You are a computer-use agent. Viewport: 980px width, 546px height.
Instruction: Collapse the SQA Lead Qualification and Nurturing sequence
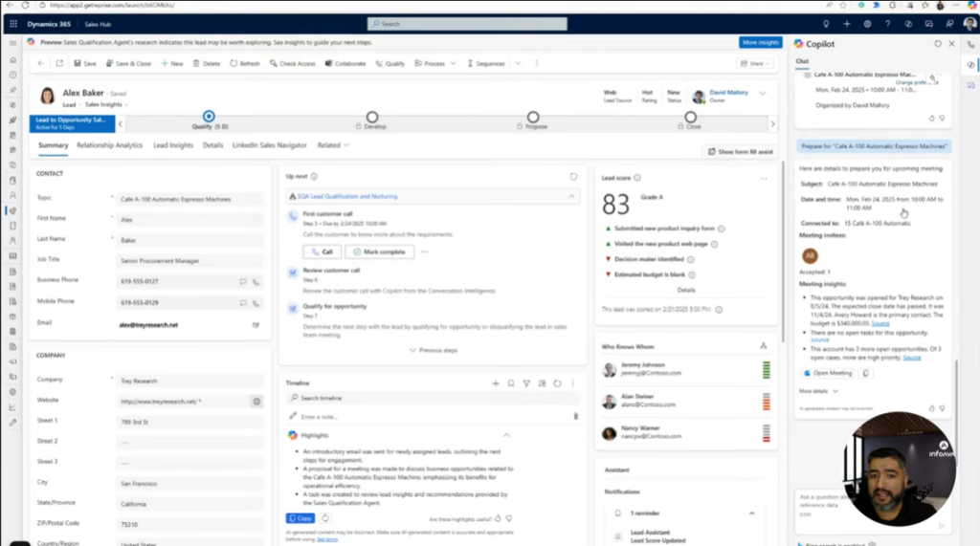click(x=572, y=196)
